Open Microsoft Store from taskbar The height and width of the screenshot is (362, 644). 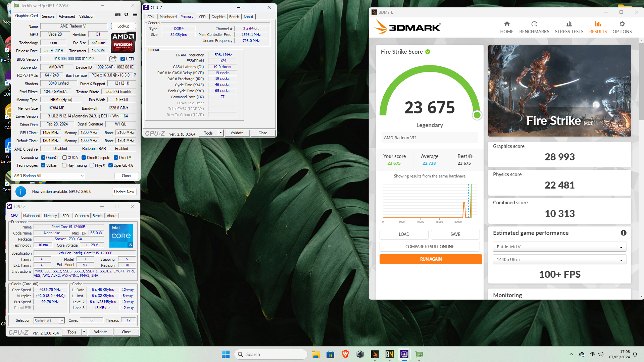tap(330, 354)
